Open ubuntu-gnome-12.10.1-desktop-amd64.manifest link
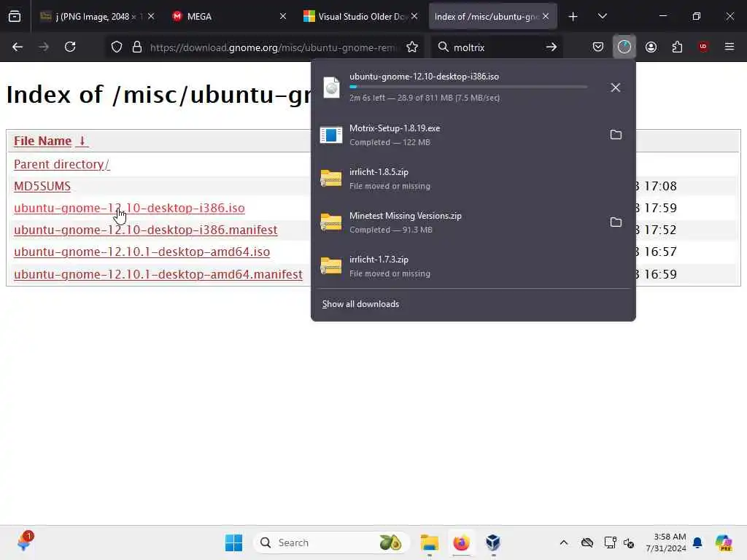Viewport: 747px width, 560px height. 158,274
